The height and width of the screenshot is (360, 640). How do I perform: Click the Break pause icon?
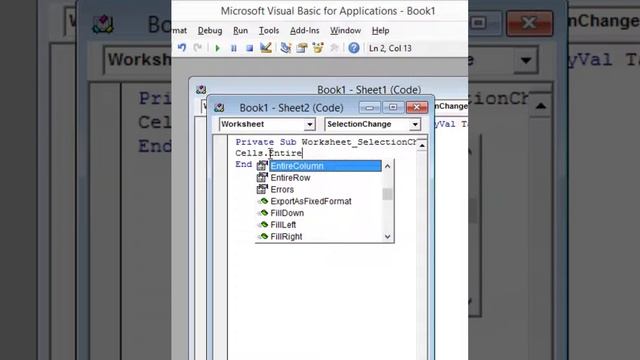[x=233, y=48]
